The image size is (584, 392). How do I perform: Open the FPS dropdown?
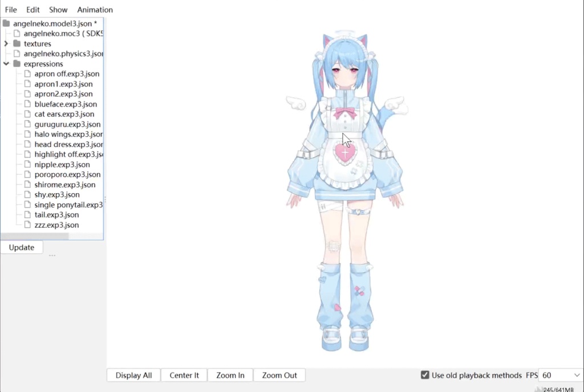(577, 375)
